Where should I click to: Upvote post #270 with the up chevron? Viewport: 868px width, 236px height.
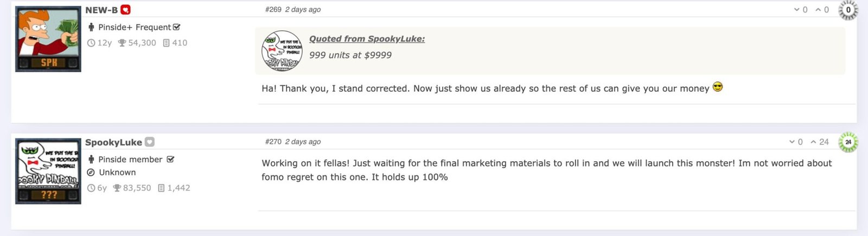tap(813, 142)
